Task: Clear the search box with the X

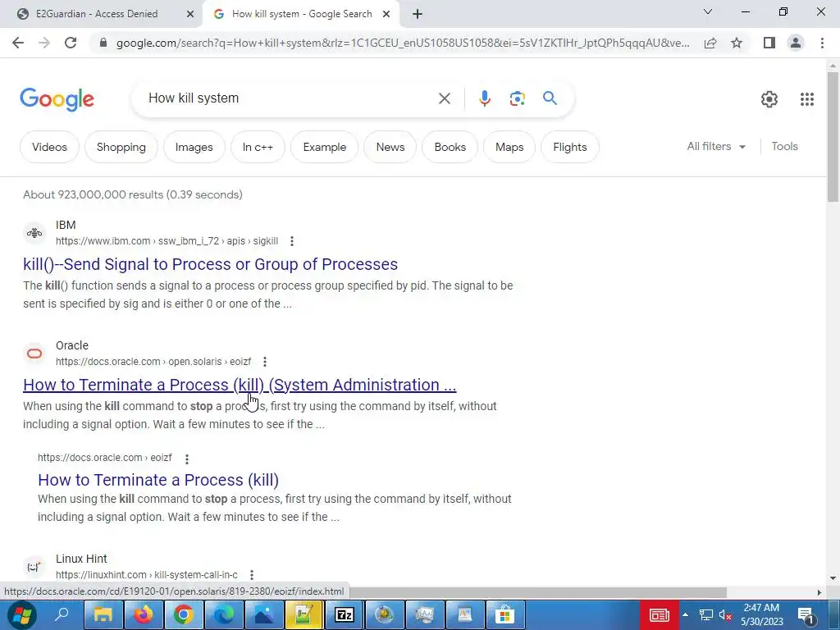Action: pos(444,98)
